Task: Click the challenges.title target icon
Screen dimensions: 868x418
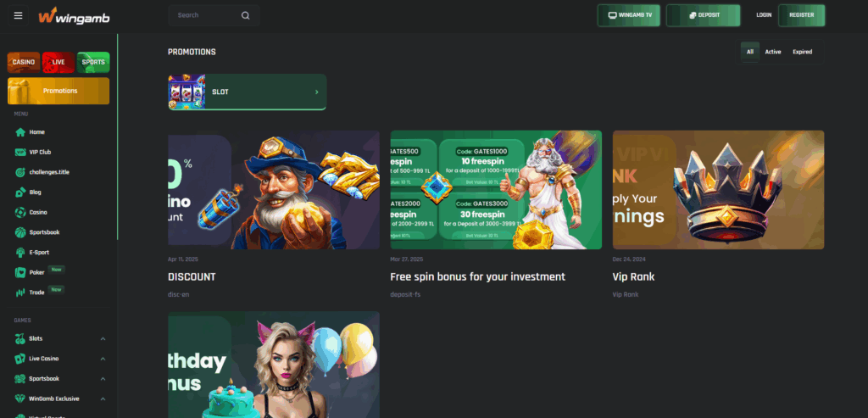Action: pyautogui.click(x=20, y=172)
